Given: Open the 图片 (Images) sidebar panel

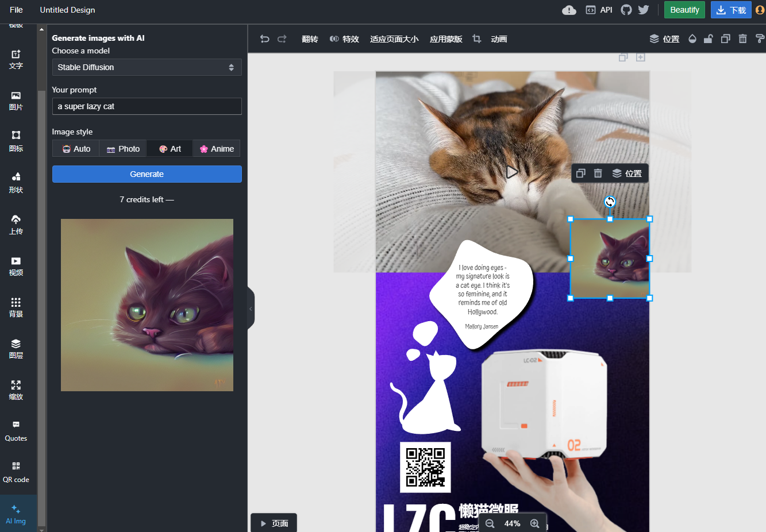Looking at the screenshot, I should pos(16,101).
